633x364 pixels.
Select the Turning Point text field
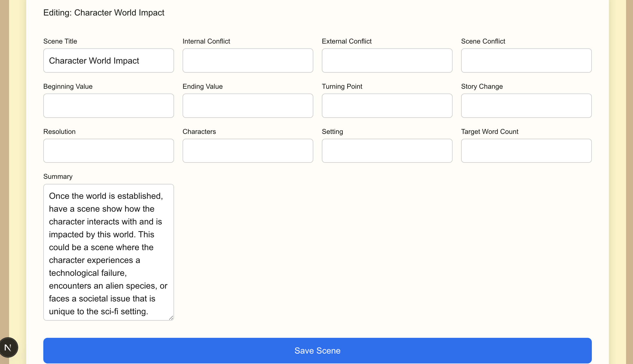(x=387, y=106)
